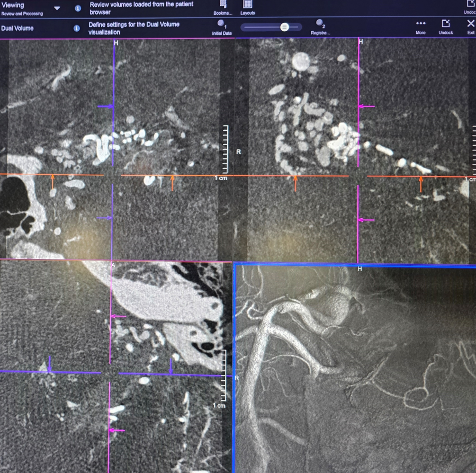476x473 pixels.
Task: Click the 1 cm scale ruler in top-left view
Action: point(225,150)
